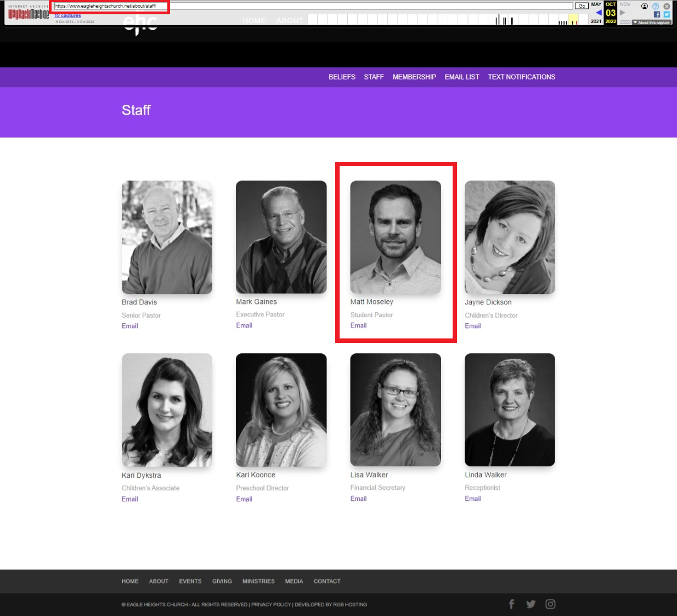Open the Wayback help question-mark icon
The image size is (677, 616).
656,6
